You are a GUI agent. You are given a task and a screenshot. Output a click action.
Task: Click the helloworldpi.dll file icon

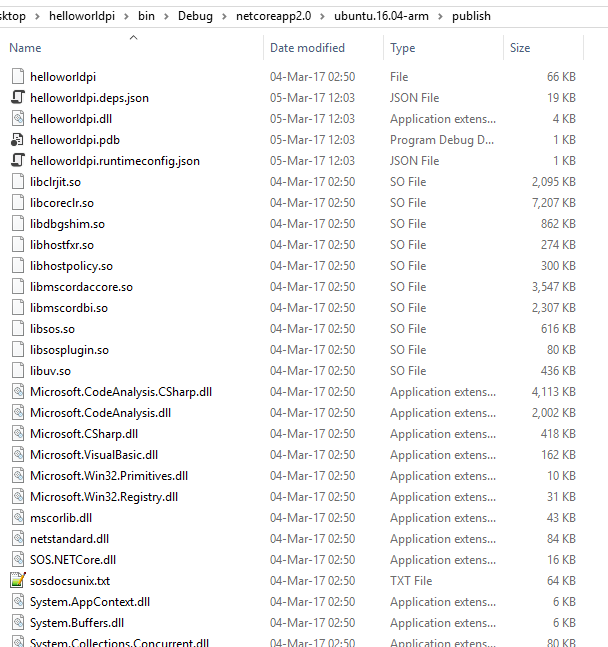18,119
